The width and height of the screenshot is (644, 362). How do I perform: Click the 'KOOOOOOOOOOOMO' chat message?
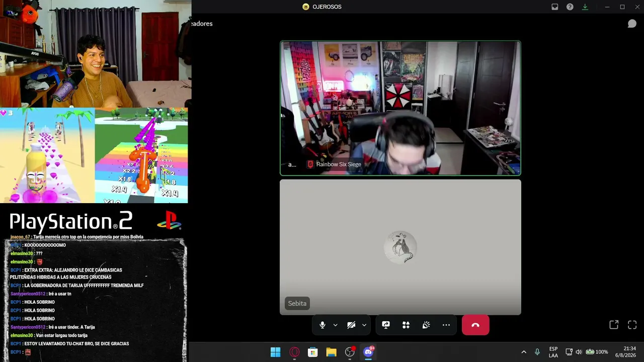38,245
